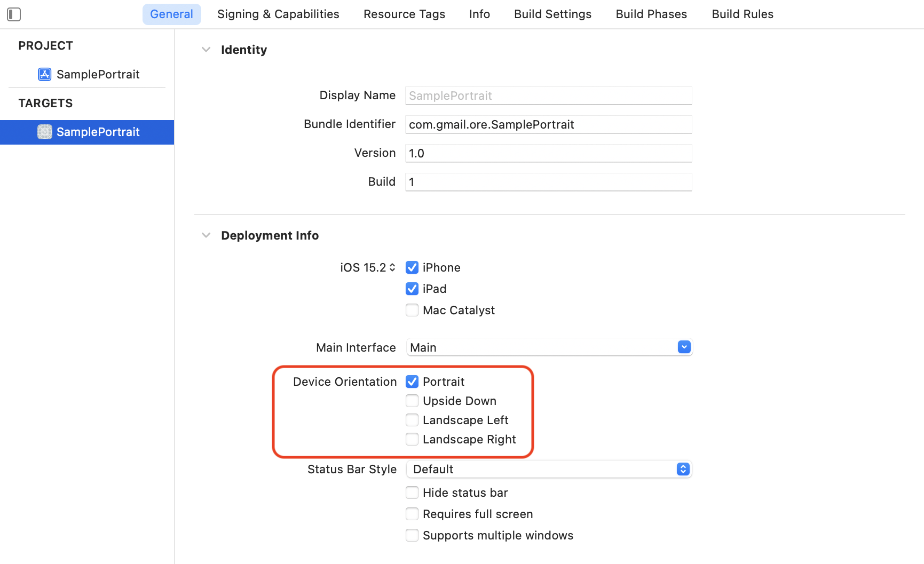Screen dimensions: 924x564
Task: Enable Mac Catalyst support
Action: click(x=412, y=310)
